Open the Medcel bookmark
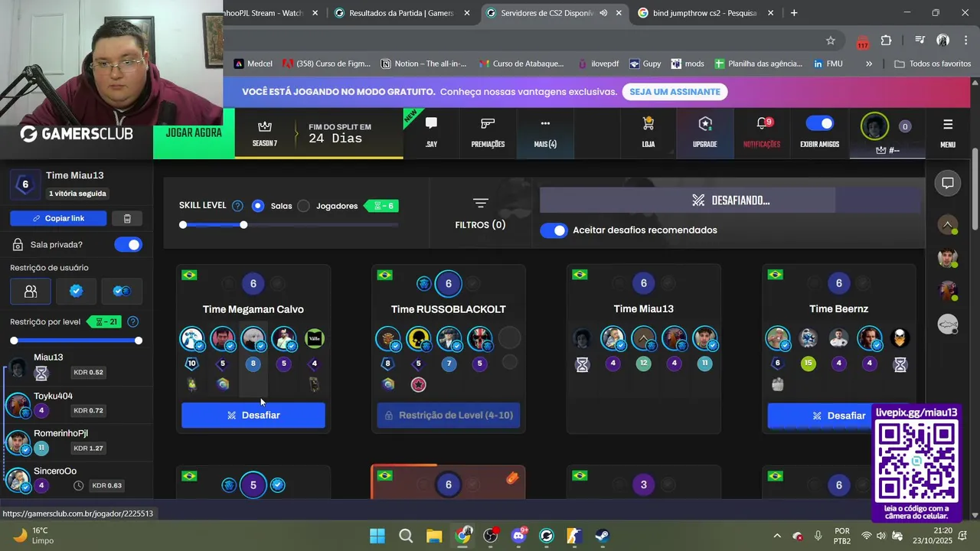The image size is (980, 551). 253,64
